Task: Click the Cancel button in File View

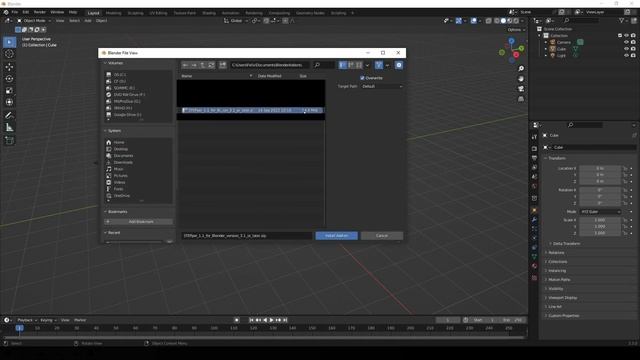Action: pos(382,236)
